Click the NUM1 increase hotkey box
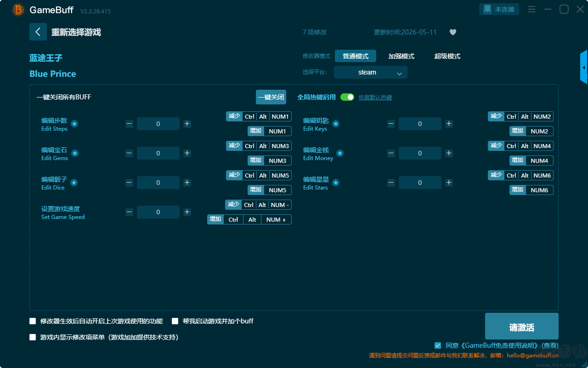Image resolution: width=588 pixels, height=368 pixels. [x=270, y=131]
